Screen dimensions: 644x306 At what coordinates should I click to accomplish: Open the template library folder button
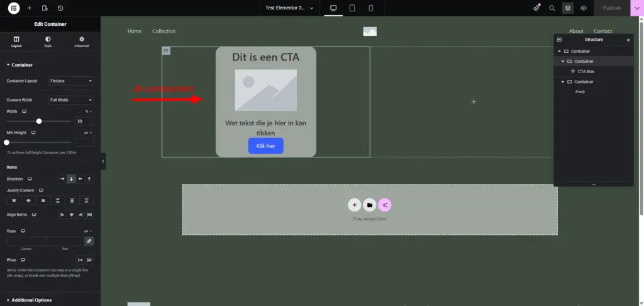point(370,205)
